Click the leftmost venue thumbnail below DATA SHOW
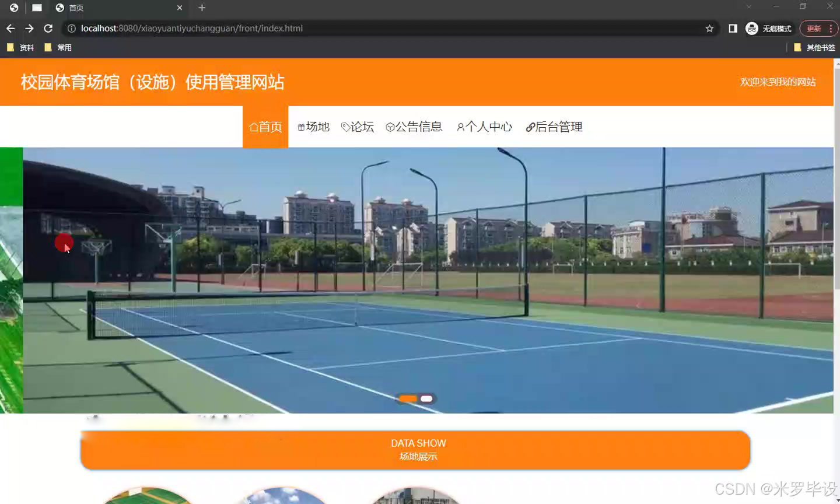This screenshot has height=504, width=840. (148, 499)
